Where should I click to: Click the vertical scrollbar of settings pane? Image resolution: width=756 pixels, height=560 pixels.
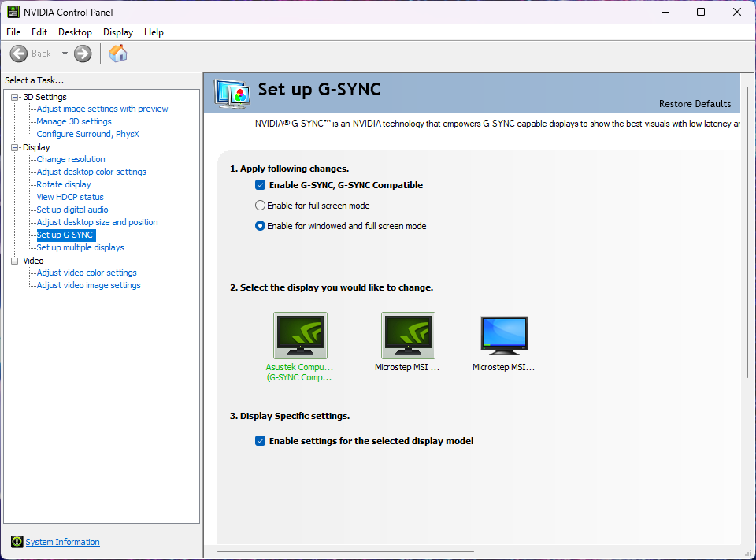coord(747,232)
